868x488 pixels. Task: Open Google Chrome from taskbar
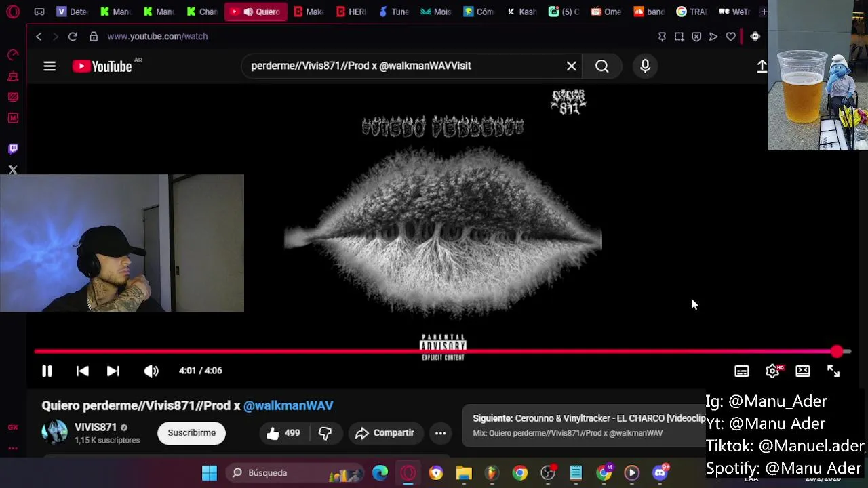pyautogui.click(x=520, y=473)
